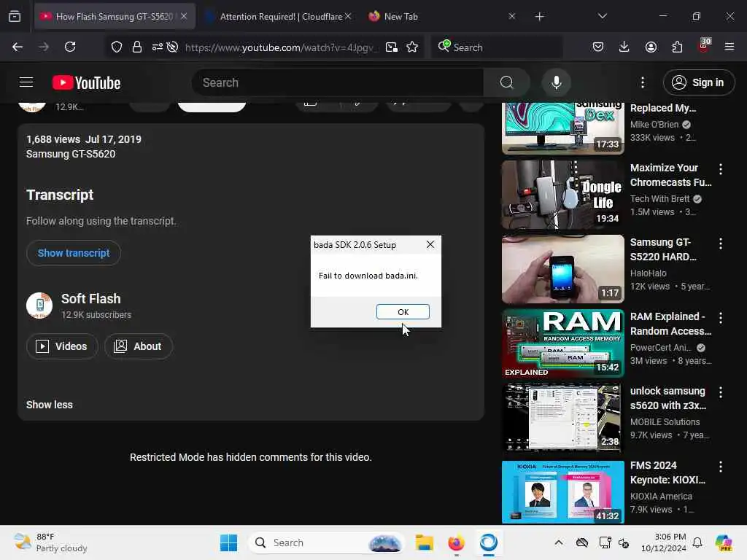Click the Sign in button

click(698, 82)
